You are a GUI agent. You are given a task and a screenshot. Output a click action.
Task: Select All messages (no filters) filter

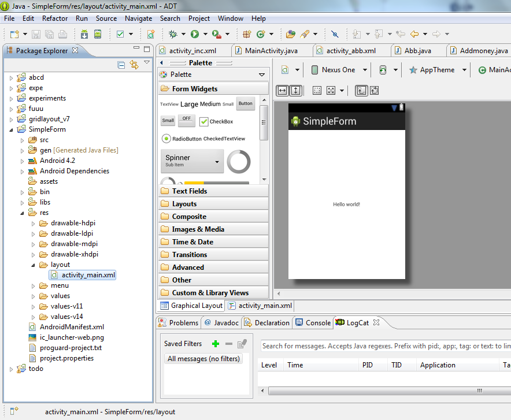203,359
